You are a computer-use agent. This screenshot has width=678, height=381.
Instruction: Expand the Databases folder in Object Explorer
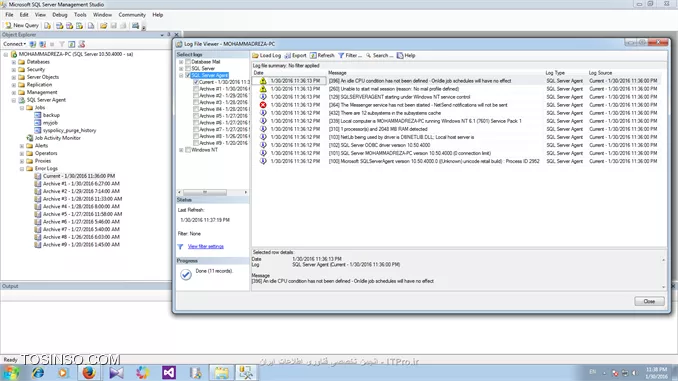pos(14,62)
